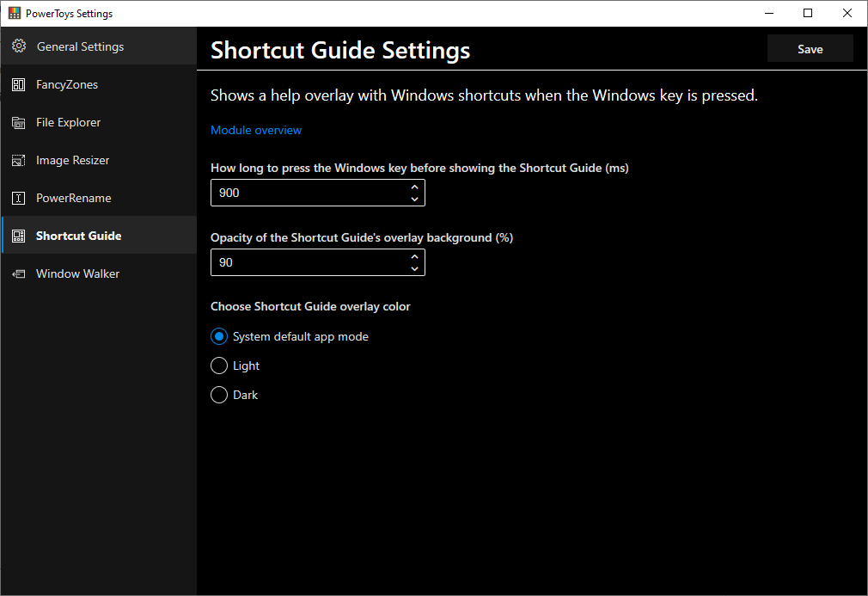Click the PowerToys logo in title bar
Viewport: 868px width, 596px height.
[x=14, y=13]
